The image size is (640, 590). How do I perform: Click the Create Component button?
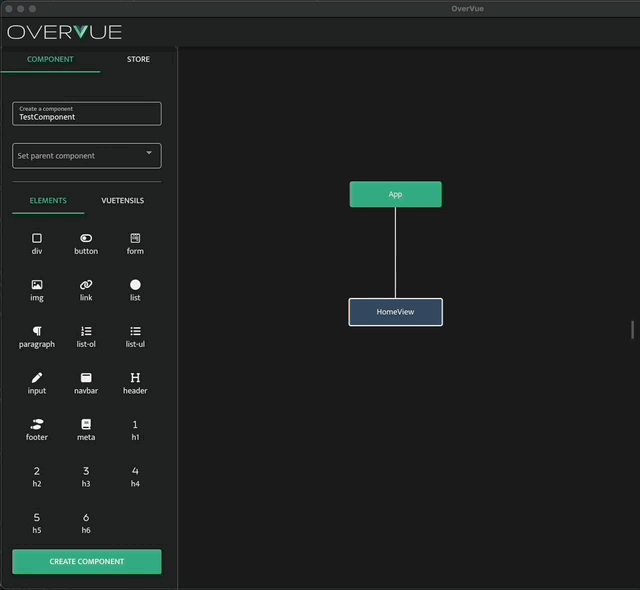tap(87, 561)
